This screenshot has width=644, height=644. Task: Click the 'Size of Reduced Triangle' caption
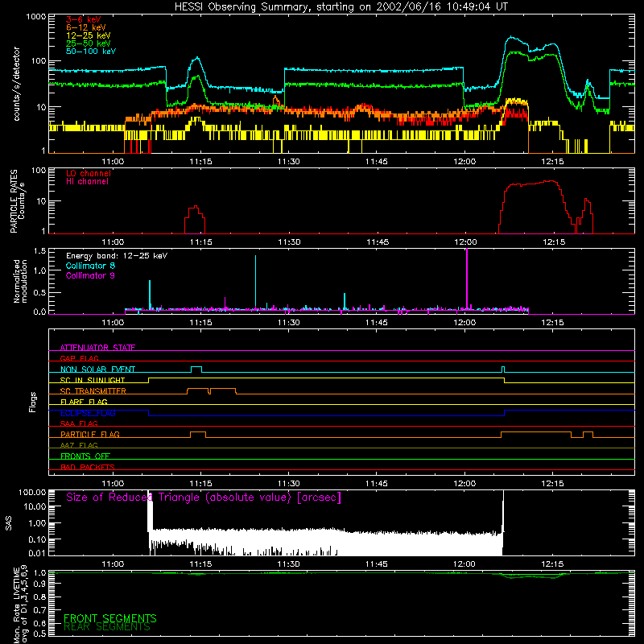click(x=204, y=497)
